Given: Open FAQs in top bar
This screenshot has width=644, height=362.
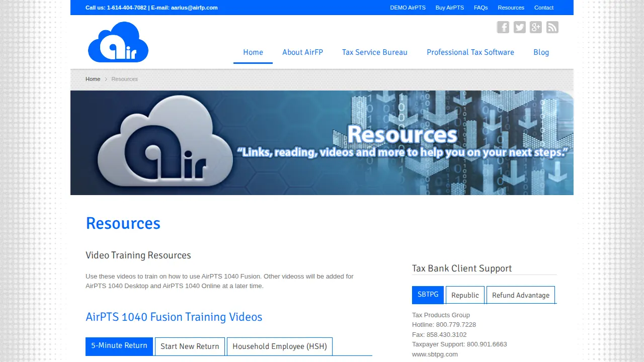Looking at the screenshot, I should tap(481, 8).
